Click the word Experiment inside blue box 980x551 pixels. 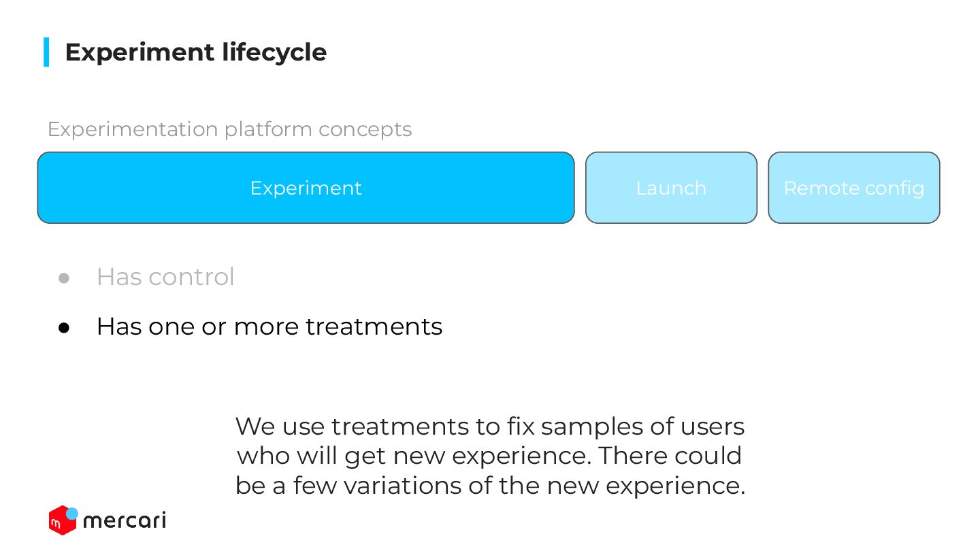[306, 188]
